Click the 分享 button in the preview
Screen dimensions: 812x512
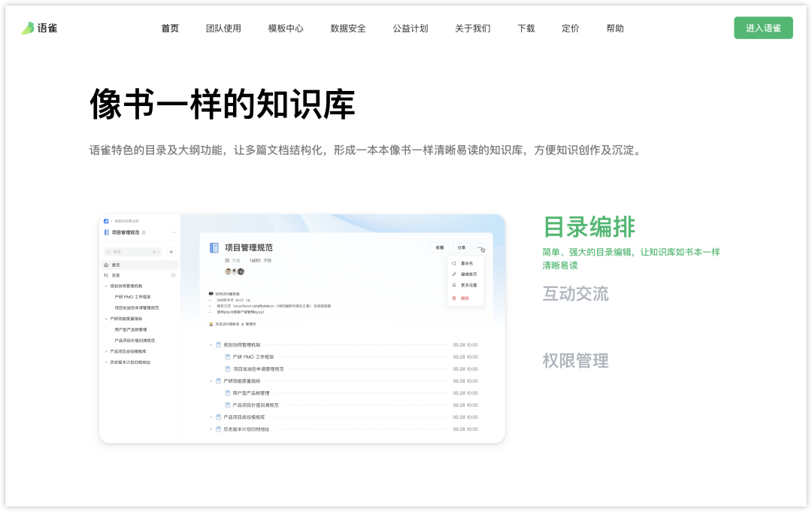[462, 247]
